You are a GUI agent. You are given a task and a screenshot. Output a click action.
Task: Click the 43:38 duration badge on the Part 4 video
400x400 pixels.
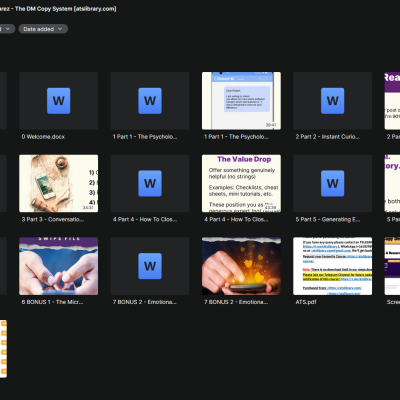tap(271, 208)
